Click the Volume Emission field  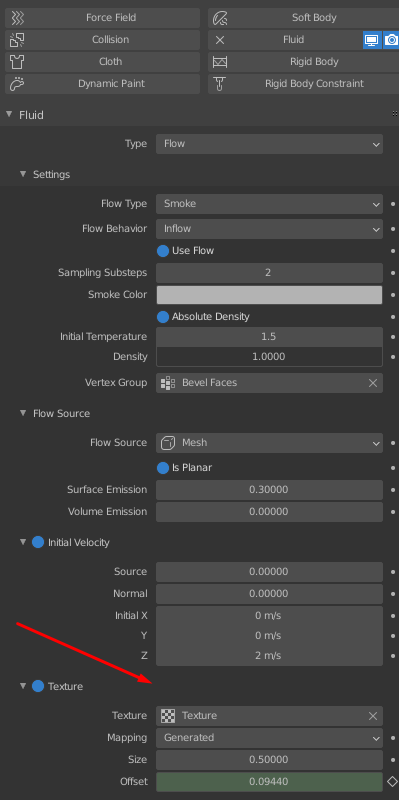pos(269,512)
